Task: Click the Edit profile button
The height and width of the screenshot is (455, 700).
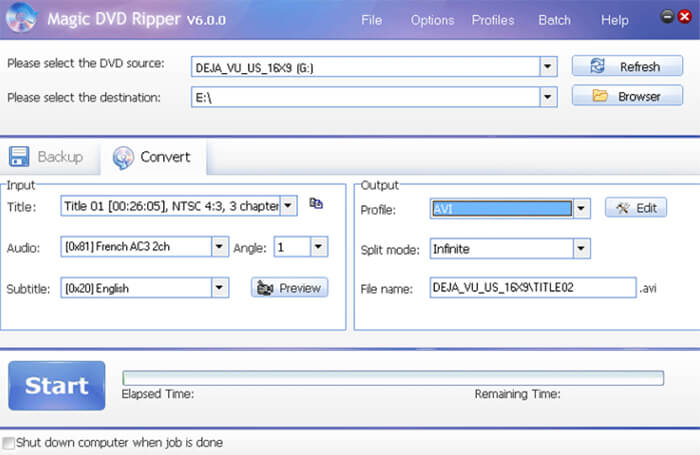Action: pyautogui.click(x=636, y=208)
